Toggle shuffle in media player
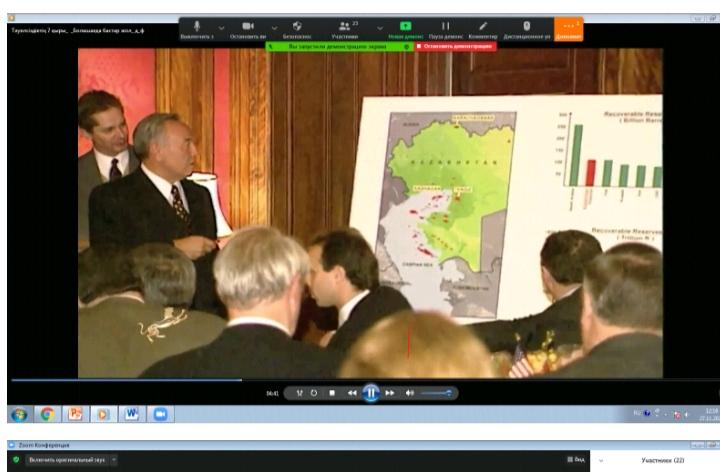 point(300,393)
